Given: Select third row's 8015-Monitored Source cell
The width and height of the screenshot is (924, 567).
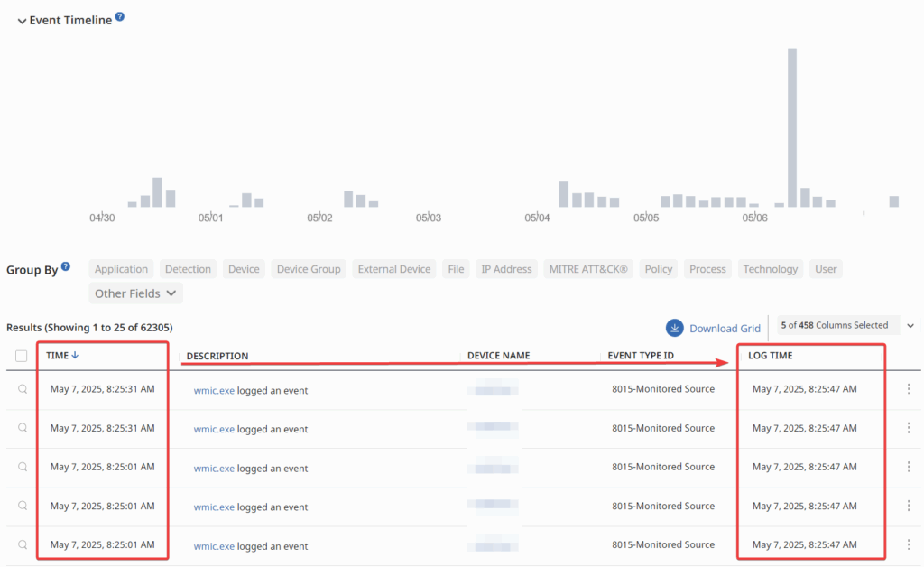Looking at the screenshot, I should tap(663, 467).
